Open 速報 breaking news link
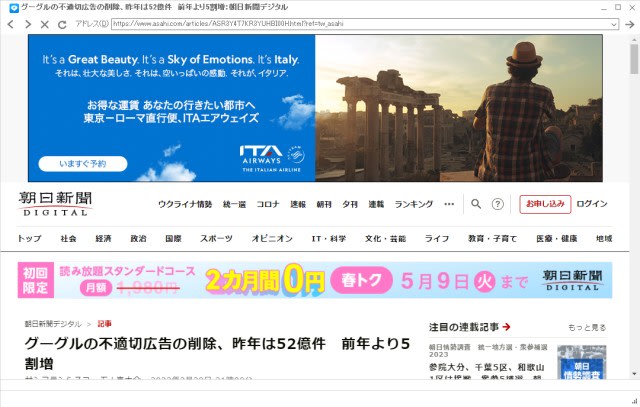Screen dimensions: 640x407 pos(298,204)
